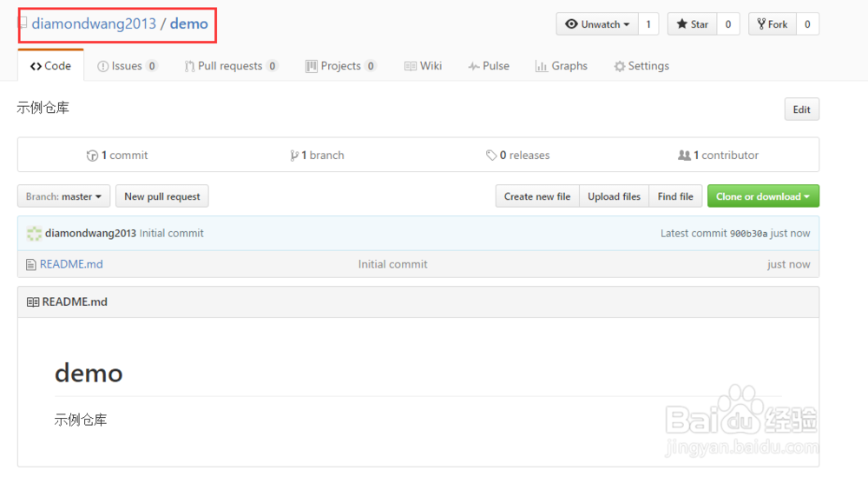Open the Wiki tab
The width and height of the screenshot is (868, 477).
(x=423, y=66)
